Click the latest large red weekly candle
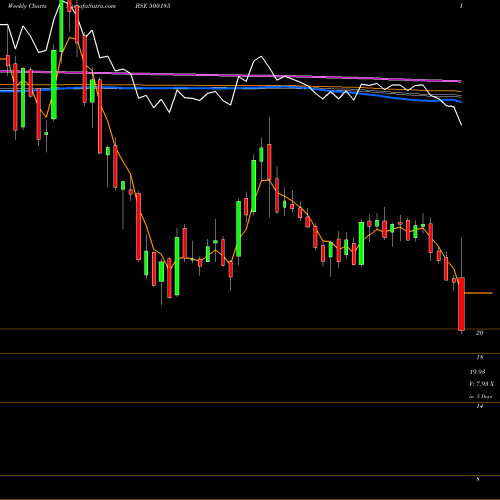This screenshot has width=500, height=500. [x=461, y=304]
